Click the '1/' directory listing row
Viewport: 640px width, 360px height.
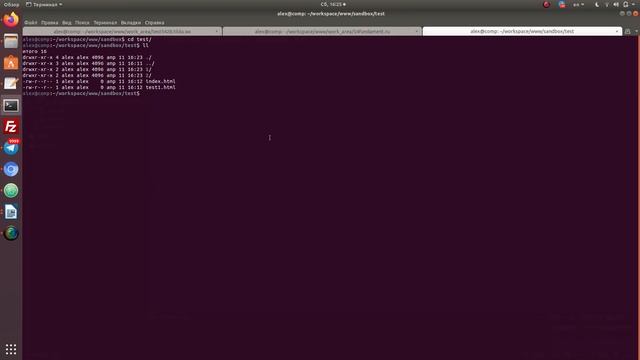87,69
